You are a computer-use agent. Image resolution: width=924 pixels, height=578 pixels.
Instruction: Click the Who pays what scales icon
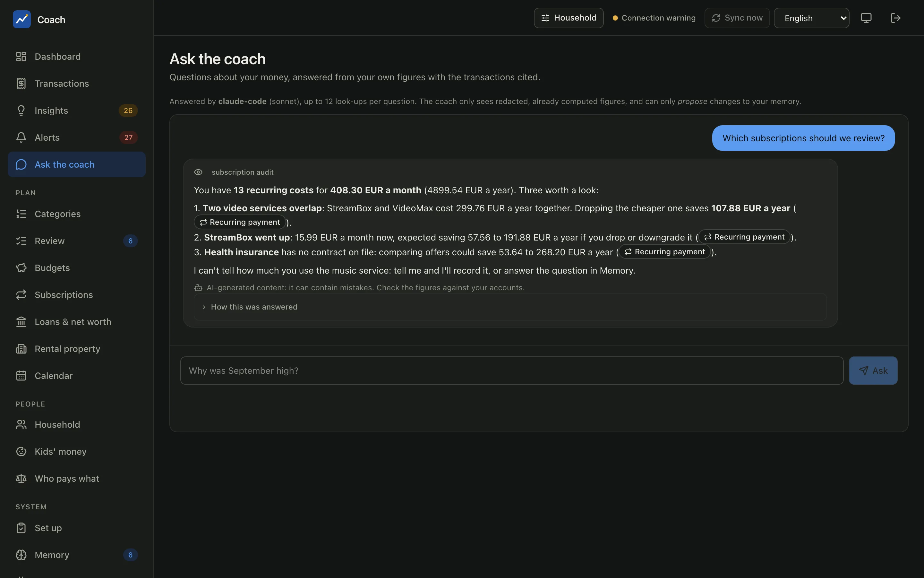[21, 478]
